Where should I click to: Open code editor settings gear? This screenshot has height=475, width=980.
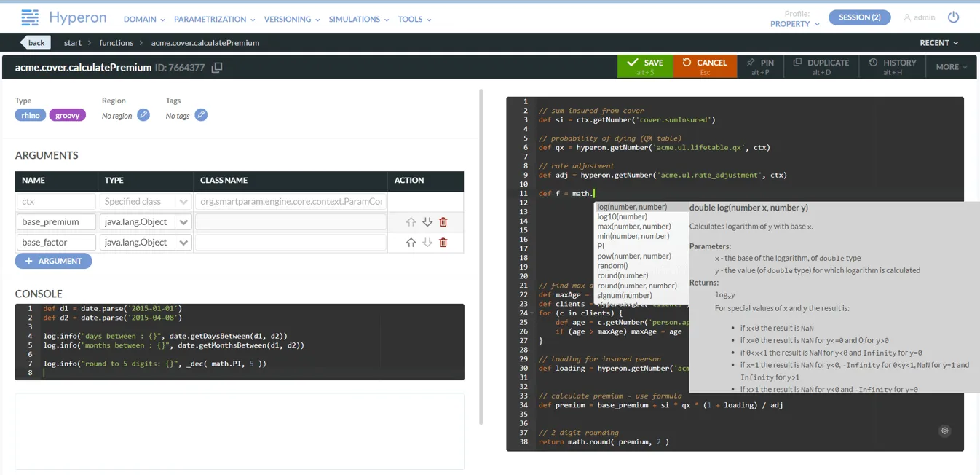[x=944, y=431]
